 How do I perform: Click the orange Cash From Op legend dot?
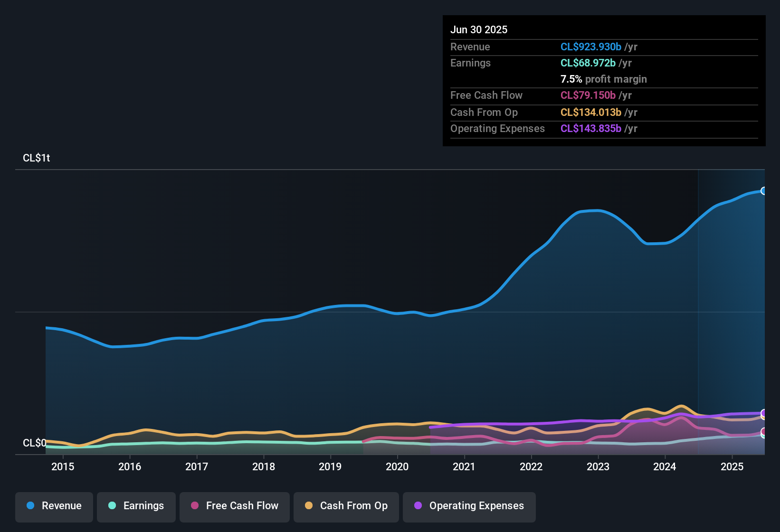click(308, 506)
